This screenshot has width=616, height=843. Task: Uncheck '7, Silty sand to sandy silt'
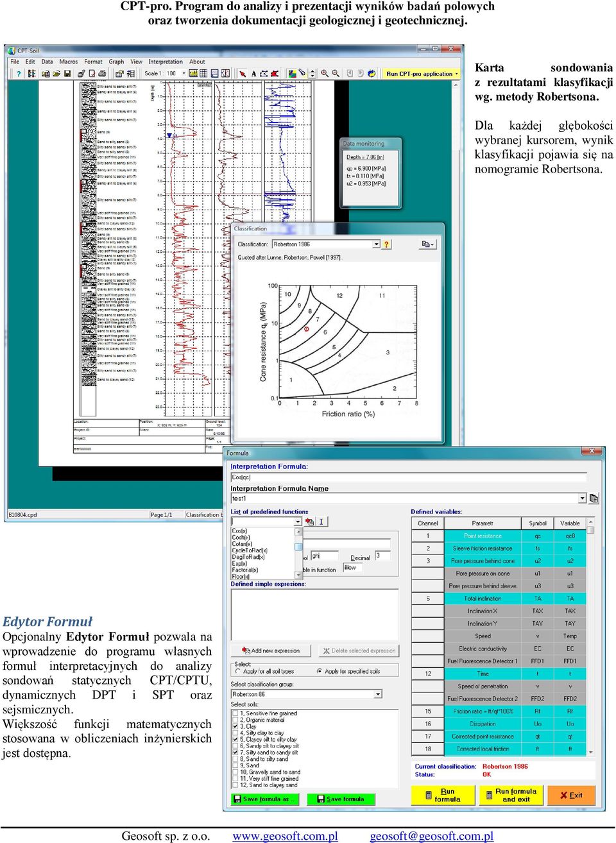pos(235,753)
